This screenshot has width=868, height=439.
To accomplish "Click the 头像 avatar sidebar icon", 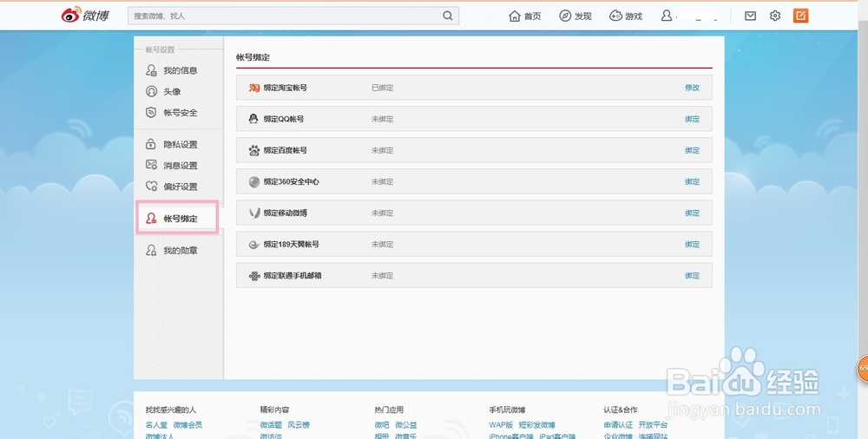I will pyautogui.click(x=151, y=91).
